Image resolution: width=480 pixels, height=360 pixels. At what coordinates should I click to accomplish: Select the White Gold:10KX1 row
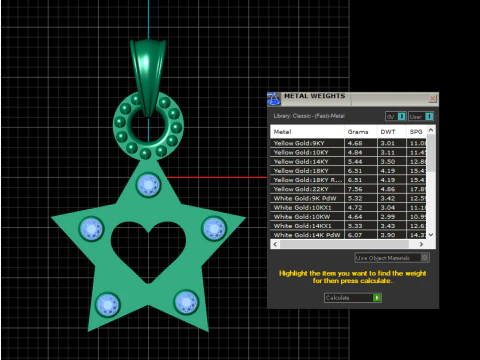348,207
